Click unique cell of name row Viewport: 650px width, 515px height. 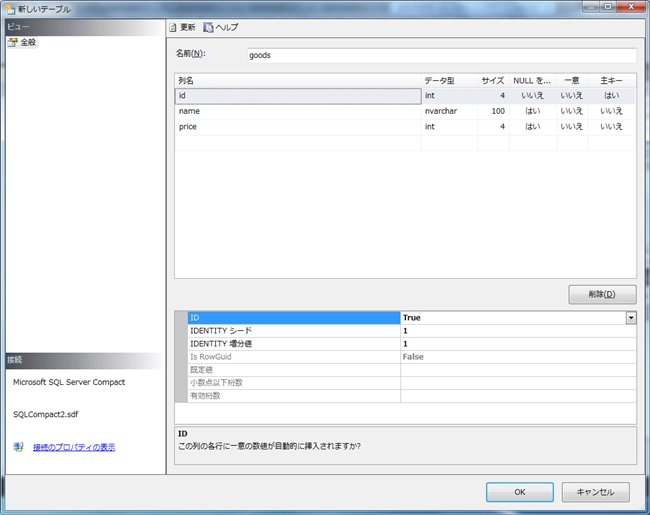coord(572,111)
